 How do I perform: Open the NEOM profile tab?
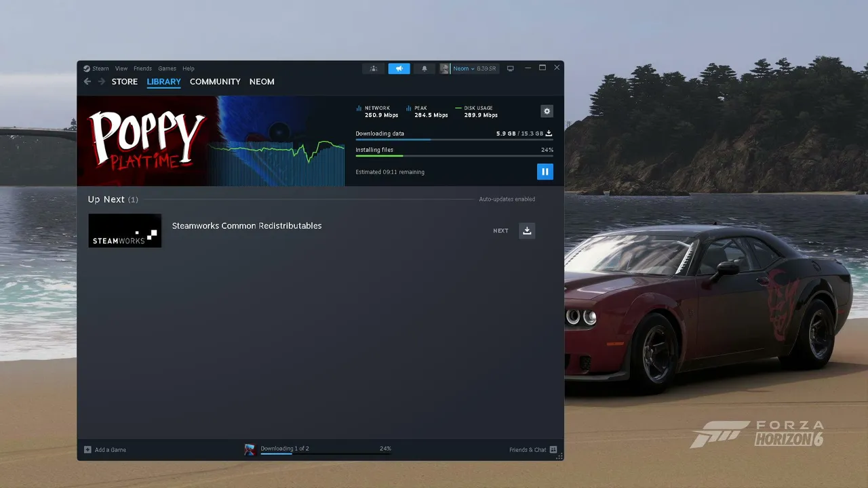coord(262,81)
